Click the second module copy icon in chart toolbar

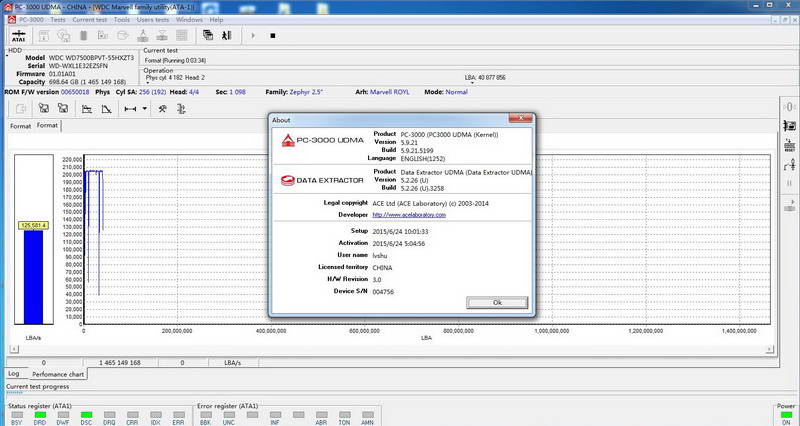pos(63,109)
